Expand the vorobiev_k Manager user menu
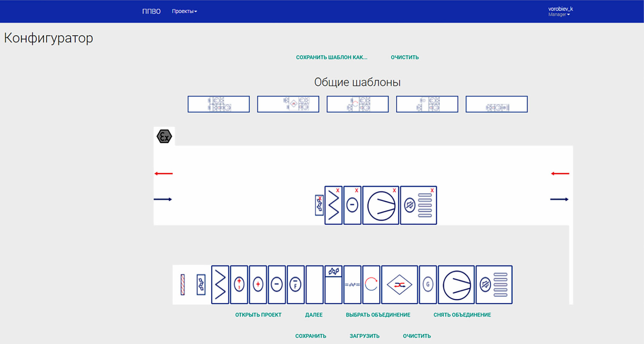Image resolution: width=644 pixels, height=344 pixels. click(x=560, y=11)
